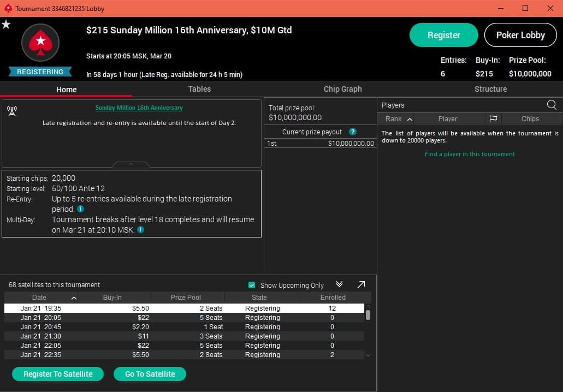Screen dimensions: 563x392
Task: Collapse satellites panel with double chevron
Action: 339,284
